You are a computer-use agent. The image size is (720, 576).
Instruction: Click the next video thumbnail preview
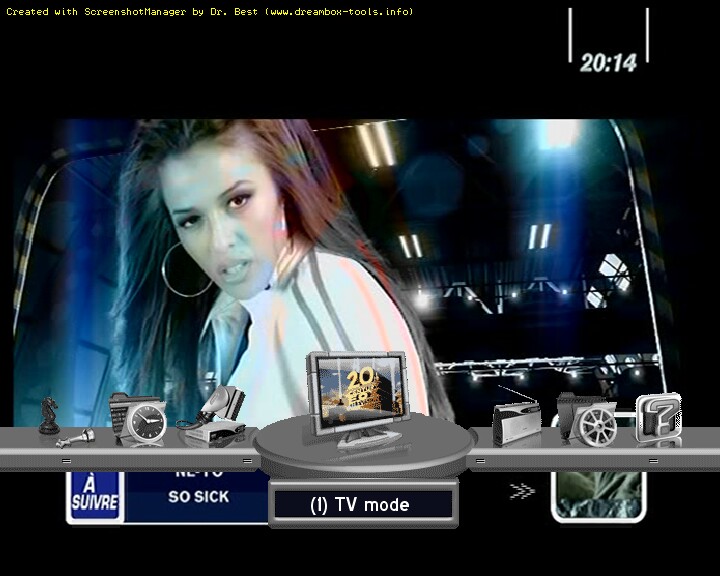[x=599, y=497]
